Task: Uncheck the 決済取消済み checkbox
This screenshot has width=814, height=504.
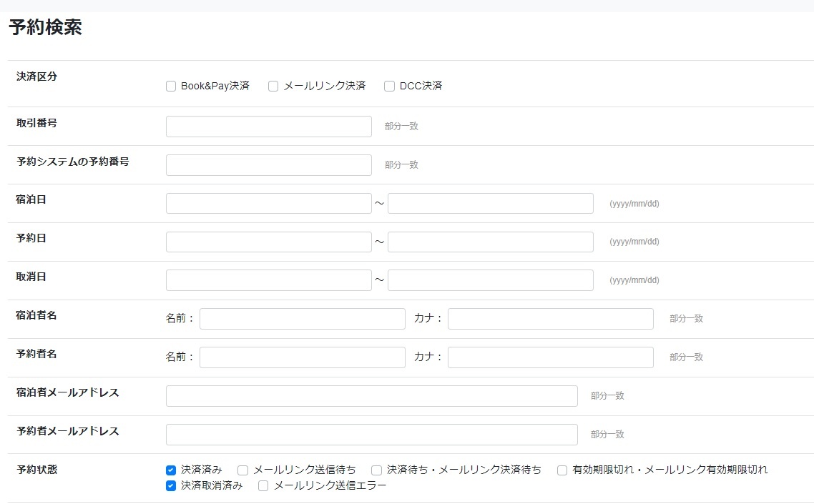Action: tap(171, 486)
